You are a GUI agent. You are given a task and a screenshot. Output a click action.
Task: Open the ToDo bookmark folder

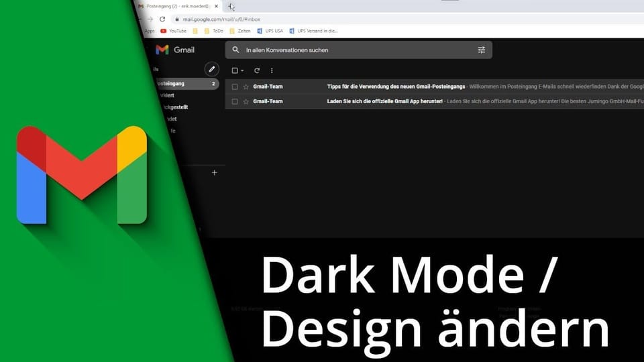pos(213,31)
